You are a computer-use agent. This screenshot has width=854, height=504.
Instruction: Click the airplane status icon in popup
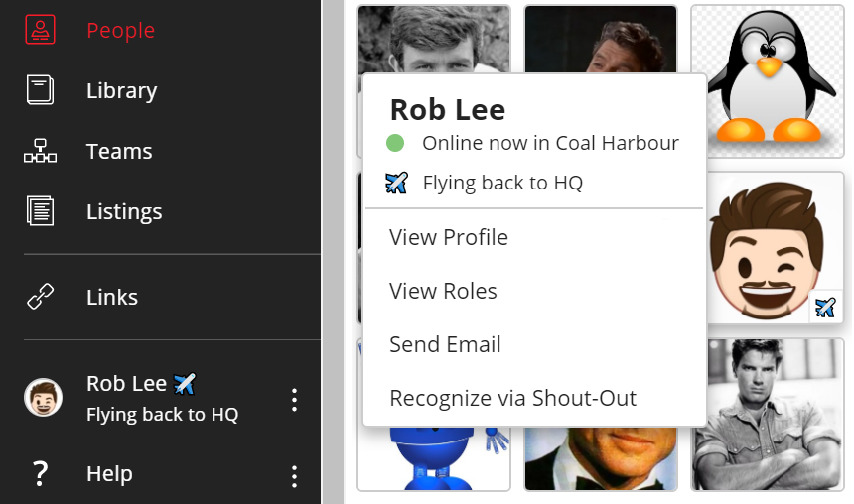[x=396, y=183]
